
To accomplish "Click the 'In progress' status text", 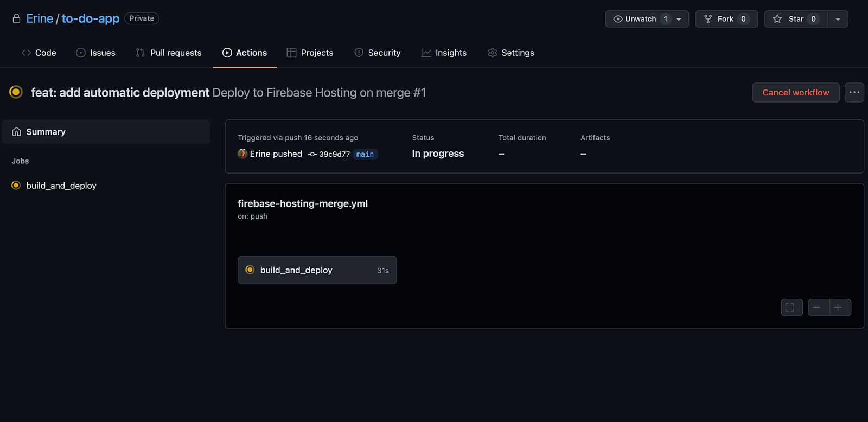I will [x=438, y=154].
